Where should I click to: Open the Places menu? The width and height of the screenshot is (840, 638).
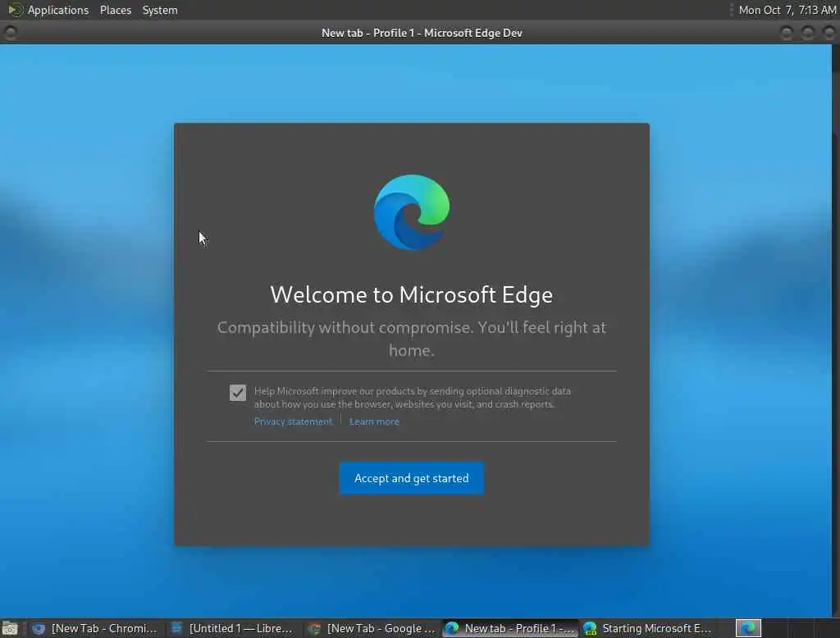click(116, 10)
